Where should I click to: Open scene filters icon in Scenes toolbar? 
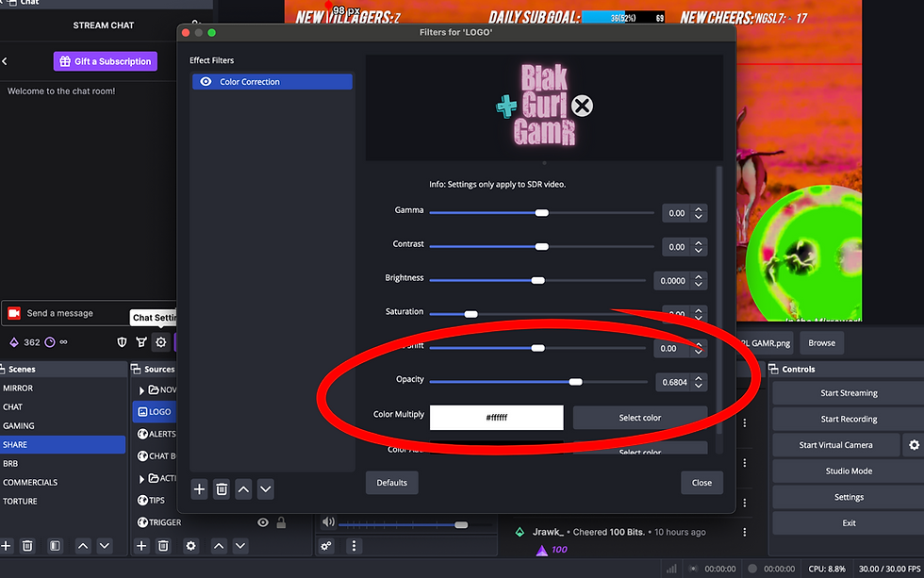pyautogui.click(x=55, y=546)
